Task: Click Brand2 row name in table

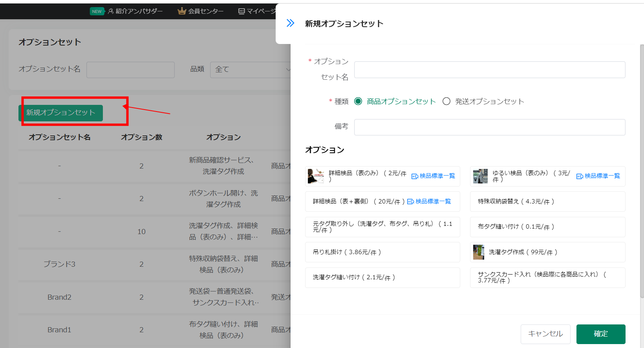Action: 59,297
